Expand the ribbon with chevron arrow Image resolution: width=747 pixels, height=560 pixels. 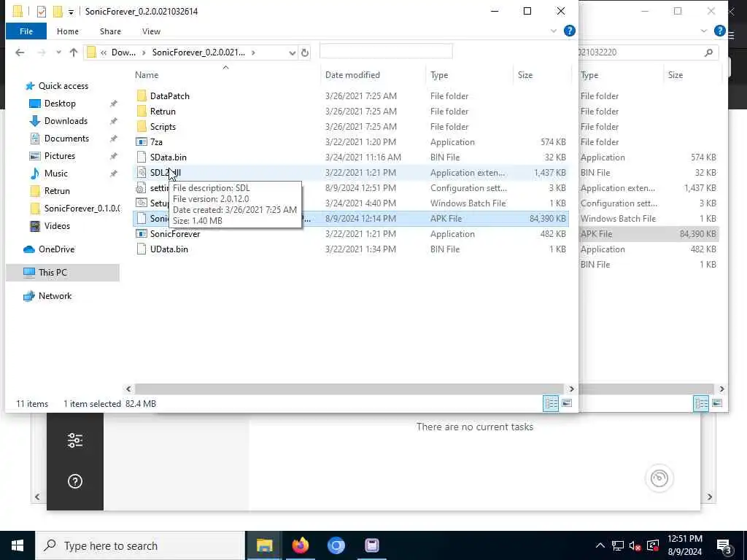pos(554,31)
